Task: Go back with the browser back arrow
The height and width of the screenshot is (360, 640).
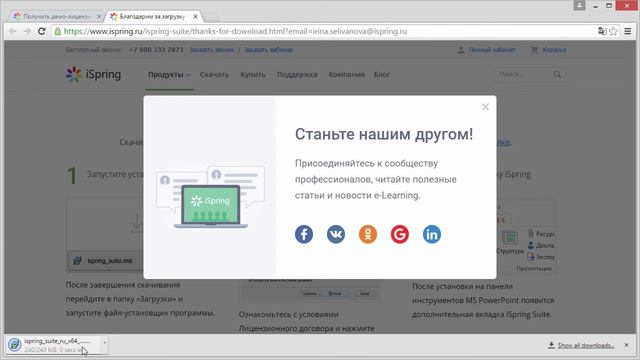Action: (x=13, y=31)
